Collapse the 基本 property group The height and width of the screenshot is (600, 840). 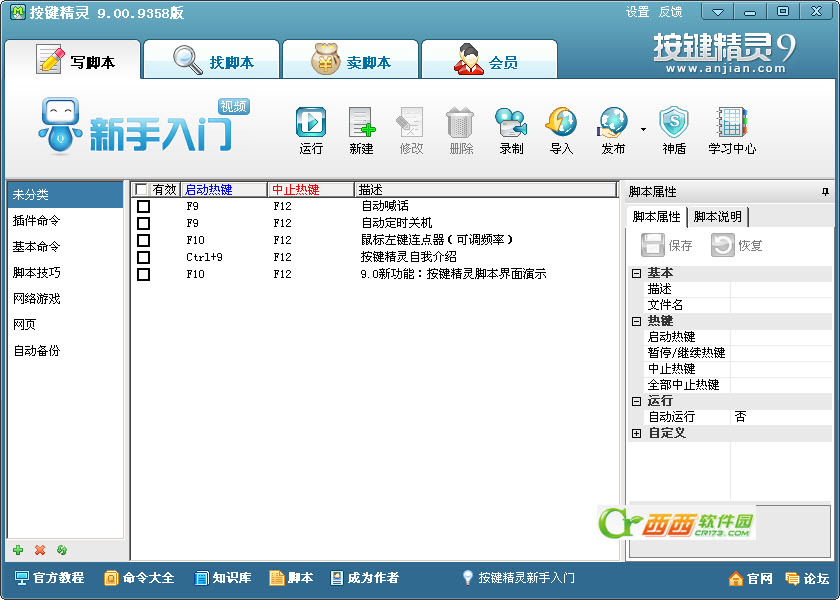click(637, 273)
